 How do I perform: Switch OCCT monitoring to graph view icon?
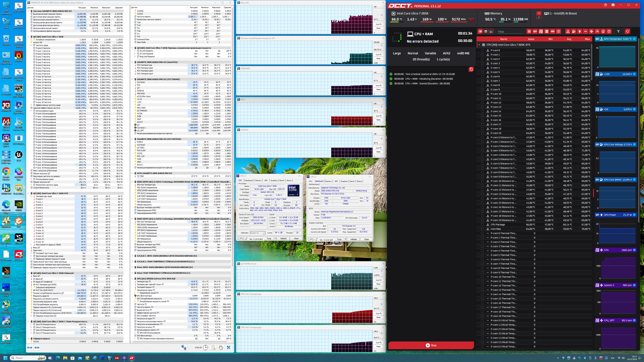click(491, 32)
